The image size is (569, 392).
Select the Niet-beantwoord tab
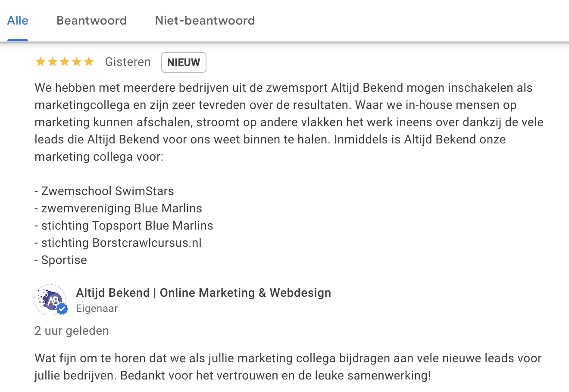pyautogui.click(x=205, y=21)
